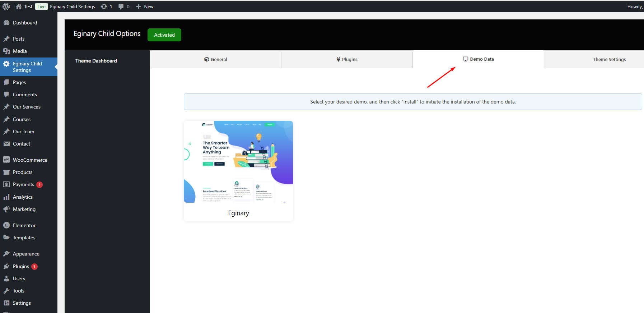The image size is (644, 313).
Task: Select the Eginary demo thumbnail image
Action: click(x=238, y=162)
